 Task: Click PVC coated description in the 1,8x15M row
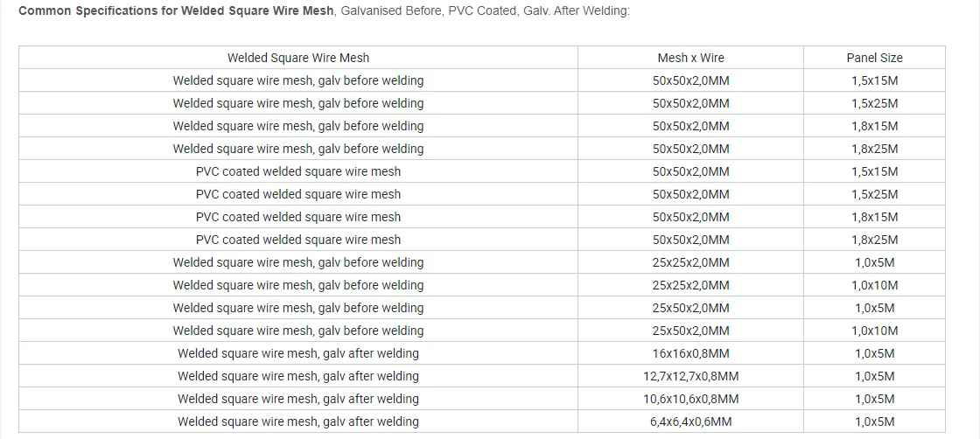(x=298, y=218)
